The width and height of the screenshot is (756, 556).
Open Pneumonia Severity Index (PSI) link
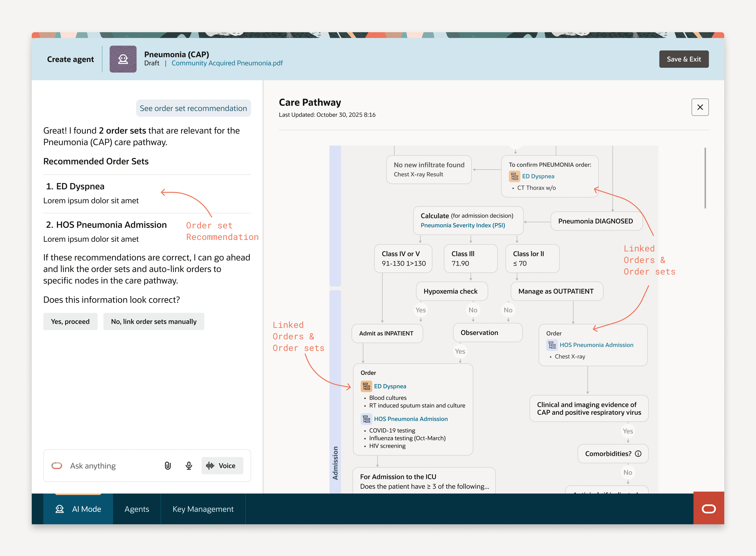click(463, 225)
